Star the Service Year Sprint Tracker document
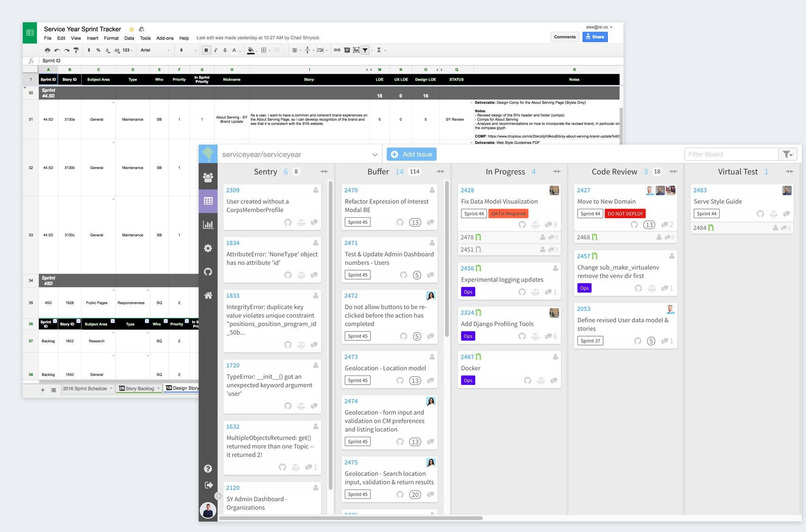The width and height of the screenshot is (806, 532). [x=131, y=29]
